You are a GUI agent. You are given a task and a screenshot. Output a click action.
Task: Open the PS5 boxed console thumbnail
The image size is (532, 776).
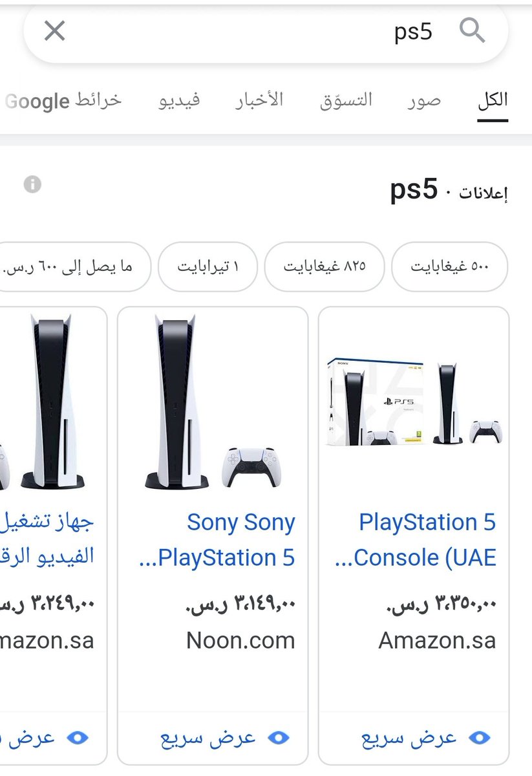click(x=414, y=402)
